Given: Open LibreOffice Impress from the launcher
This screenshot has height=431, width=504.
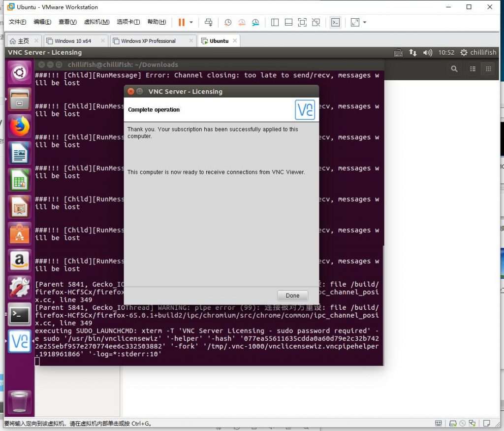Looking at the screenshot, I should (x=20, y=207).
